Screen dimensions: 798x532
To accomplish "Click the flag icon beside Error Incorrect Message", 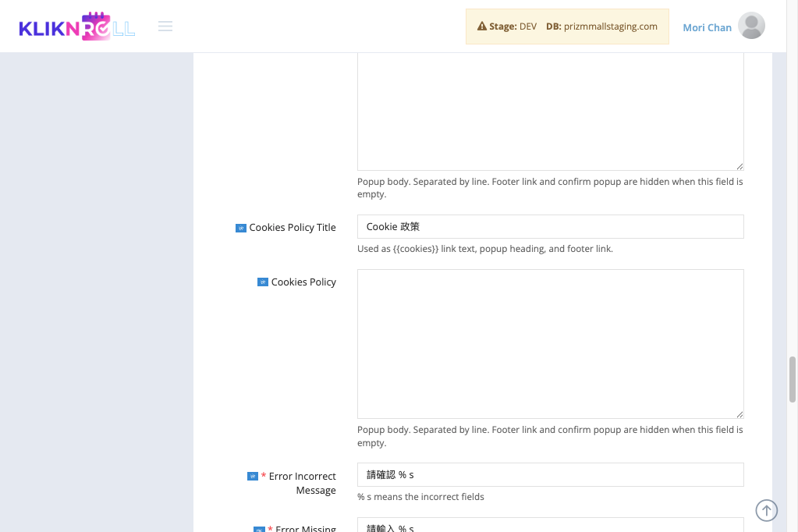I will 253,477.
